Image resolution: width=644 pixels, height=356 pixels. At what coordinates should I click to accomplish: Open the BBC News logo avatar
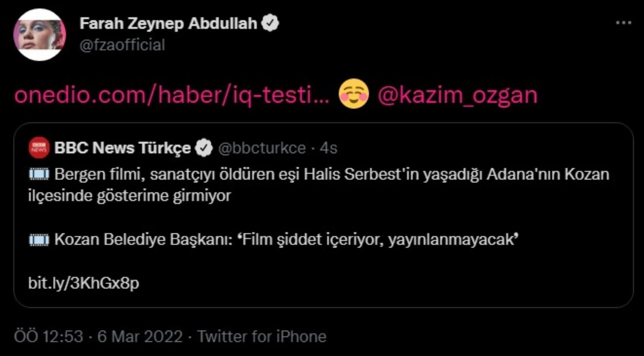38,148
